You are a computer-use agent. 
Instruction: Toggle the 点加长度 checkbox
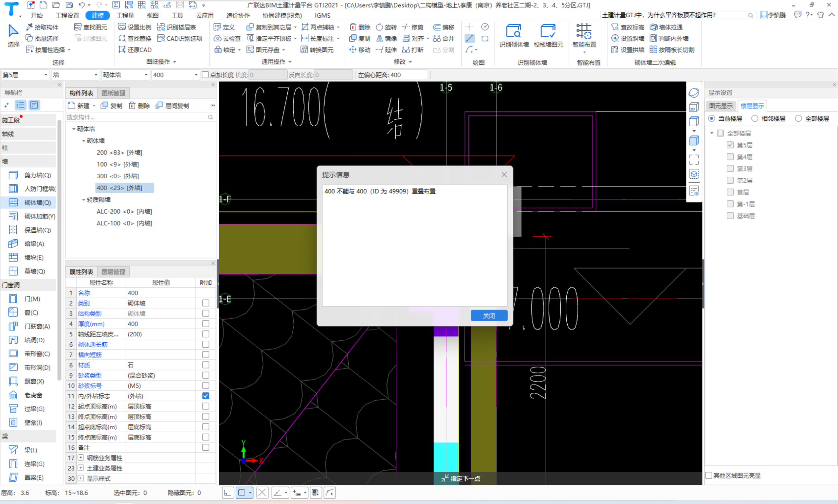pos(205,75)
